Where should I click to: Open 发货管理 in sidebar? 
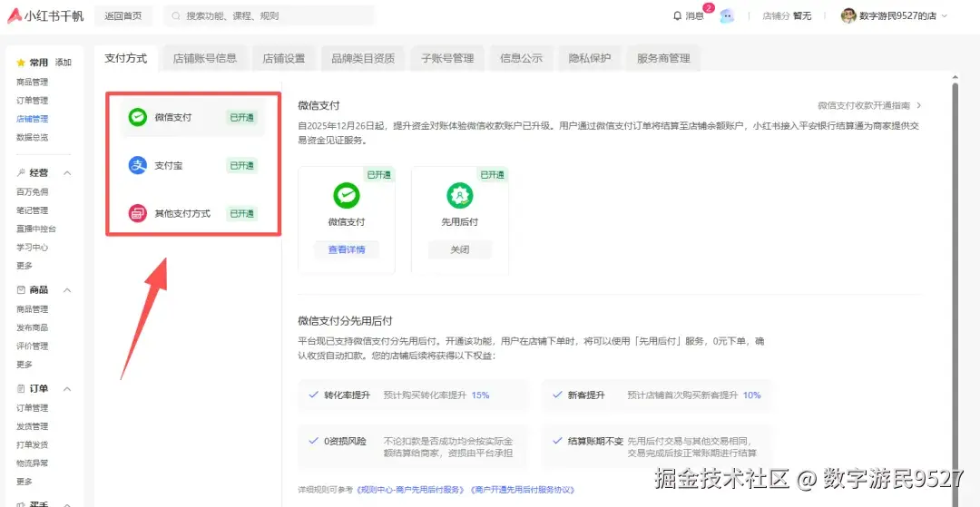(x=32, y=426)
